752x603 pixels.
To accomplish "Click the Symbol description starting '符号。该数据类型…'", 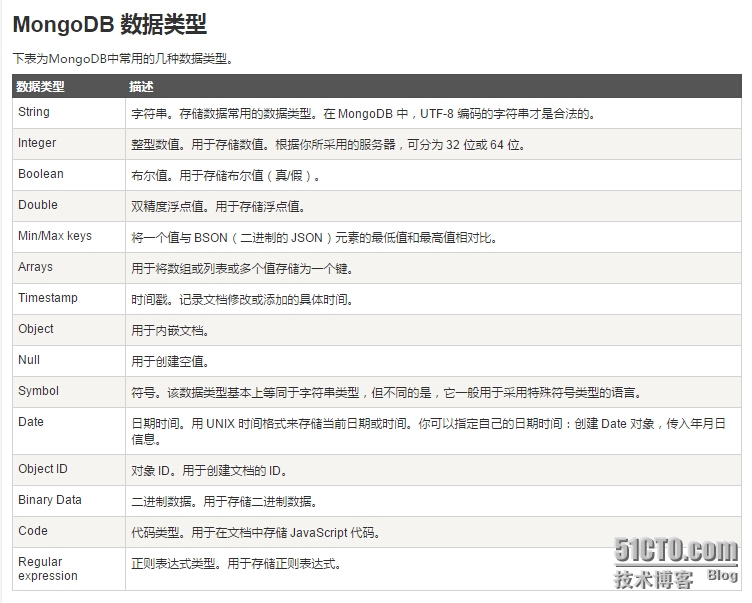I will coord(387,392).
